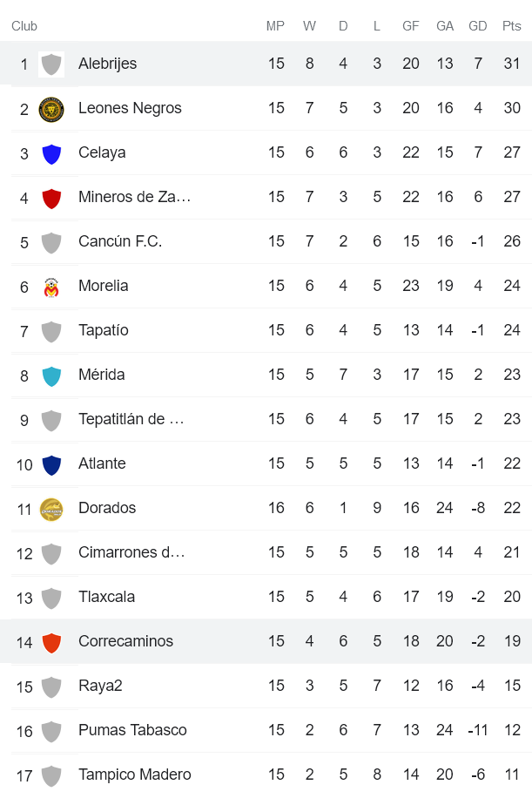Click the Leones Negros club crest

pos(51,109)
